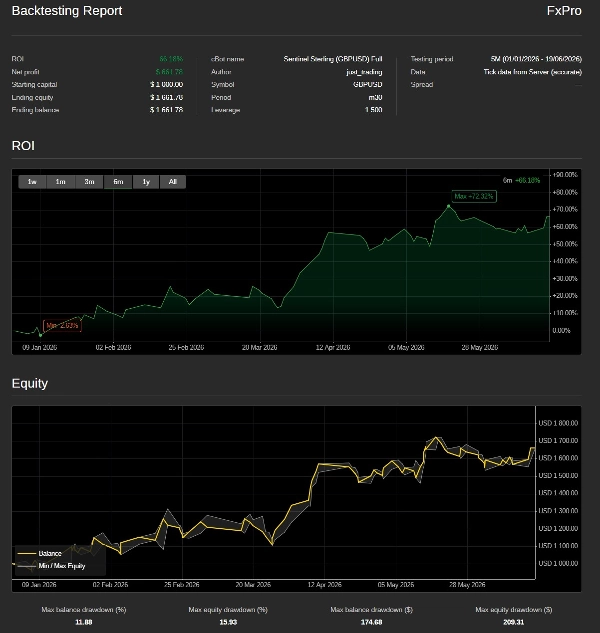Click the m30 period value
600x633 pixels.
tap(376, 97)
